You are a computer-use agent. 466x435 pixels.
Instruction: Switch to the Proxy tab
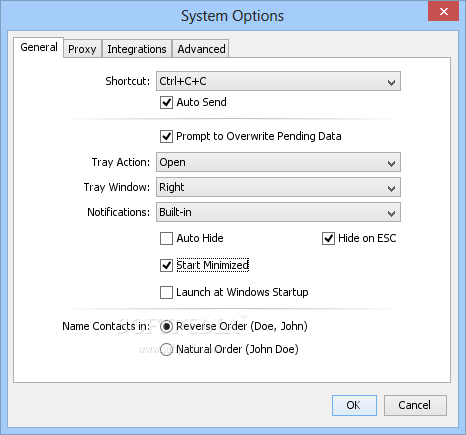82,49
